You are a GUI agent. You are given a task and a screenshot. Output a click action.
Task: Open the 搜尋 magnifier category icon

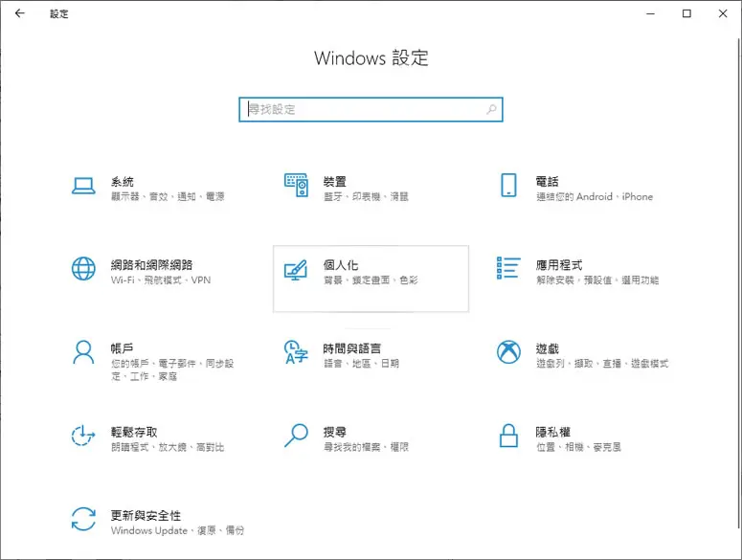(296, 436)
